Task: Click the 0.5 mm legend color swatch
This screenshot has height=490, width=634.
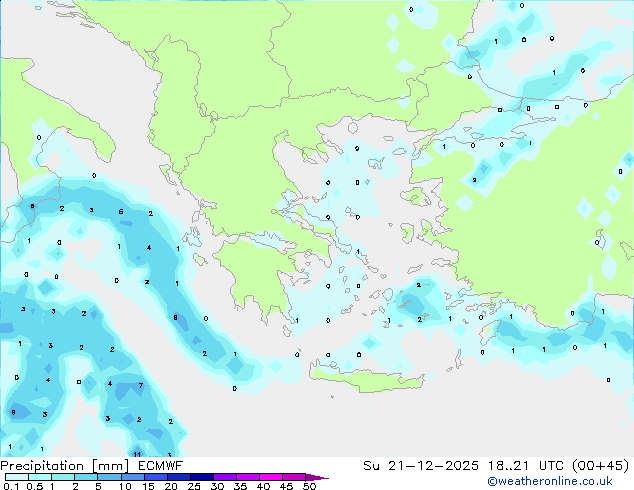Action: (40, 477)
